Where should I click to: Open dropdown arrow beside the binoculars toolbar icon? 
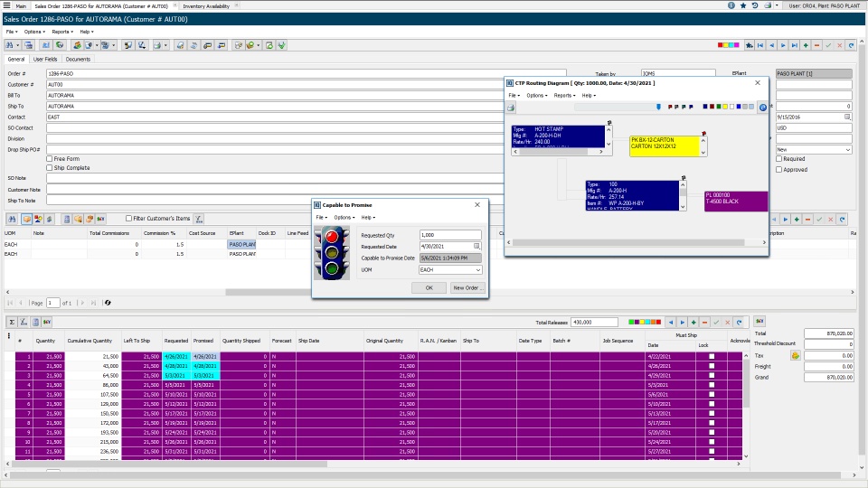coord(18,45)
